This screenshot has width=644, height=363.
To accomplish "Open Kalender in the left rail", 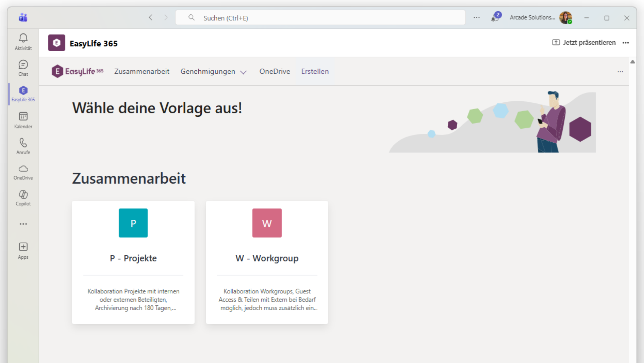I will click(x=23, y=120).
